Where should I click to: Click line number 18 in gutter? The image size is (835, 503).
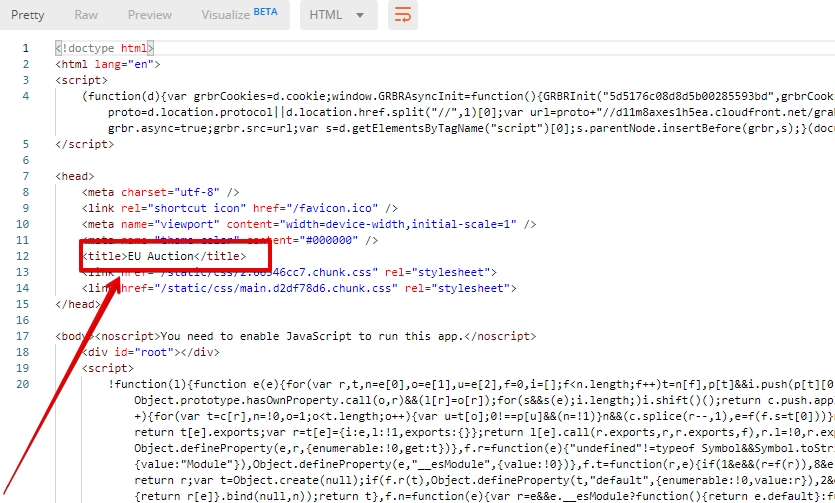22,352
